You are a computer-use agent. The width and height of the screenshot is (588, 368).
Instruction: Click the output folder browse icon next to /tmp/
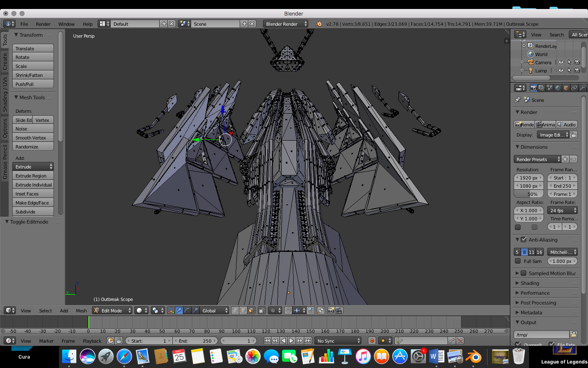pyautogui.click(x=573, y=334)
